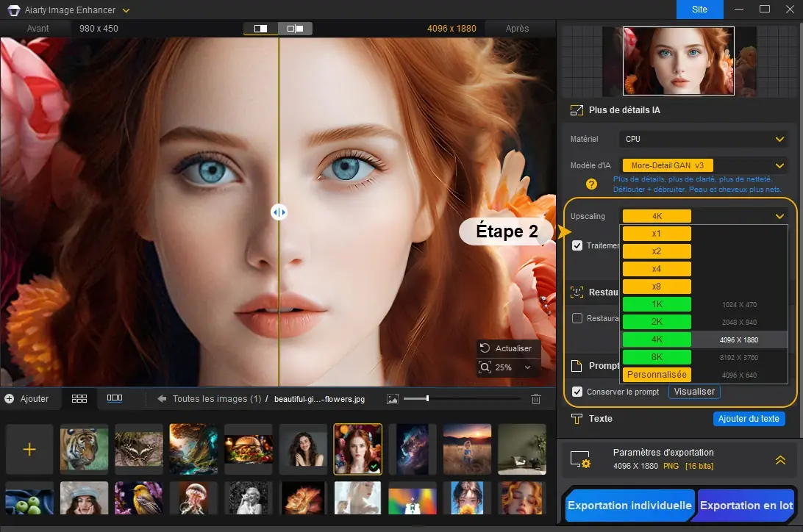Choose Personnalisée upscaling option
This screenshot has height=532, width=803.
pos(656,374)
